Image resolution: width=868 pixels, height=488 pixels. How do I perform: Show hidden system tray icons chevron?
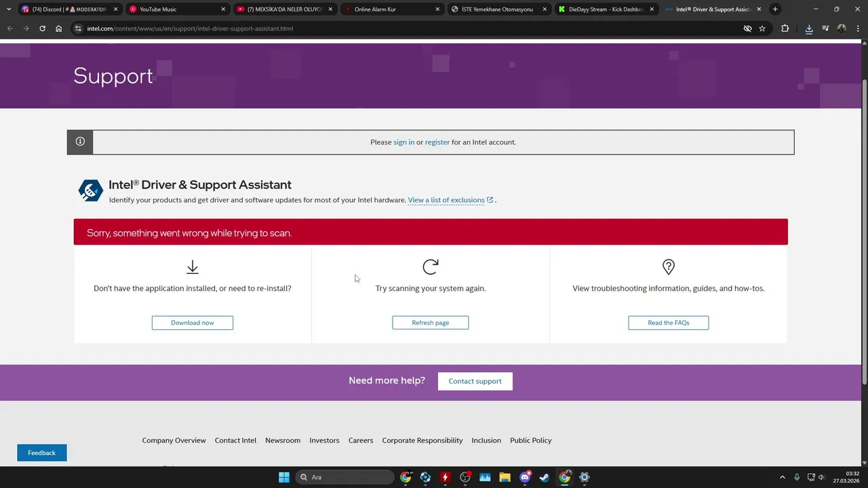[782, 477]
